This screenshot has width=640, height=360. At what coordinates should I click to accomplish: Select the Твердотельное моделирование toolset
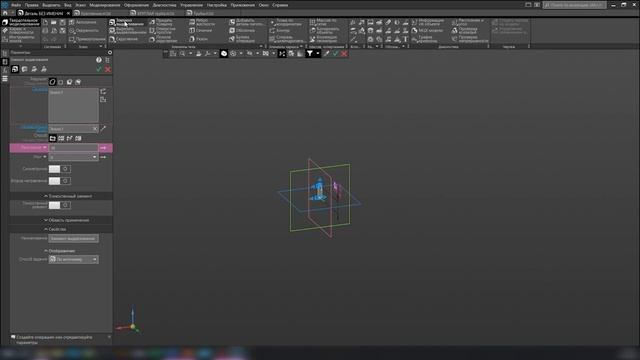pyautogui.click(x=20, y=22)
